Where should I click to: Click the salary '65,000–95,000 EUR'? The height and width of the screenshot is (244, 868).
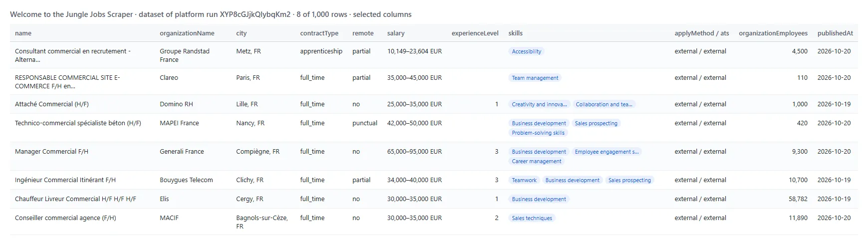click(415, 152)
